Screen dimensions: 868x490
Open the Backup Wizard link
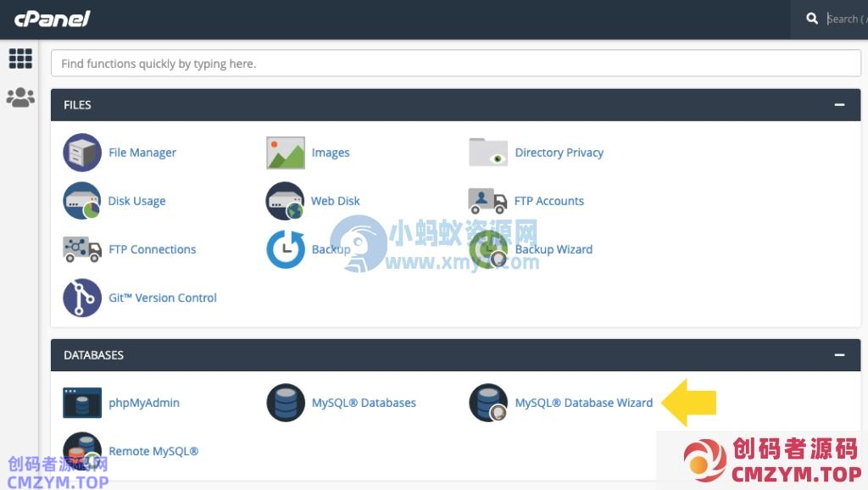554,249
